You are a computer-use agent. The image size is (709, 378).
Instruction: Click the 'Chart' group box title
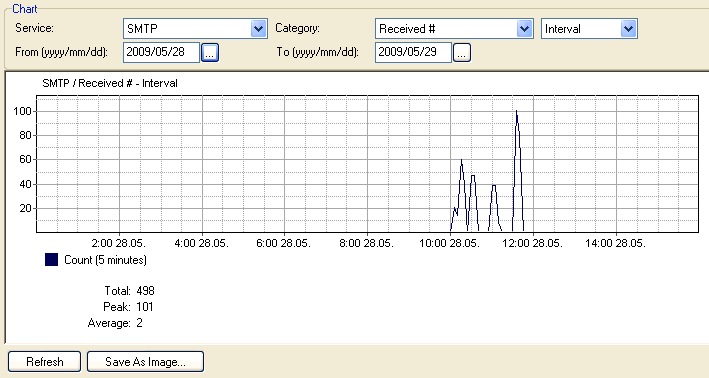coord(24,9)
